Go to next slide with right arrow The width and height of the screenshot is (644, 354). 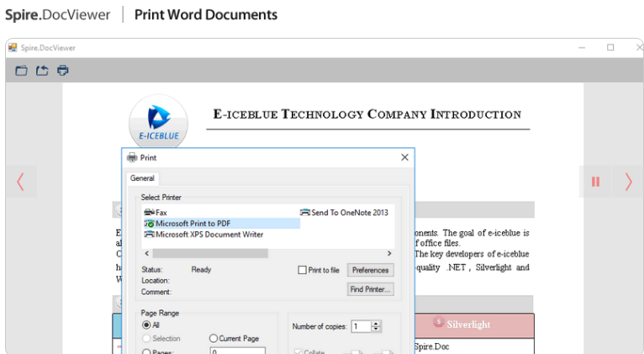pos(628,182)
